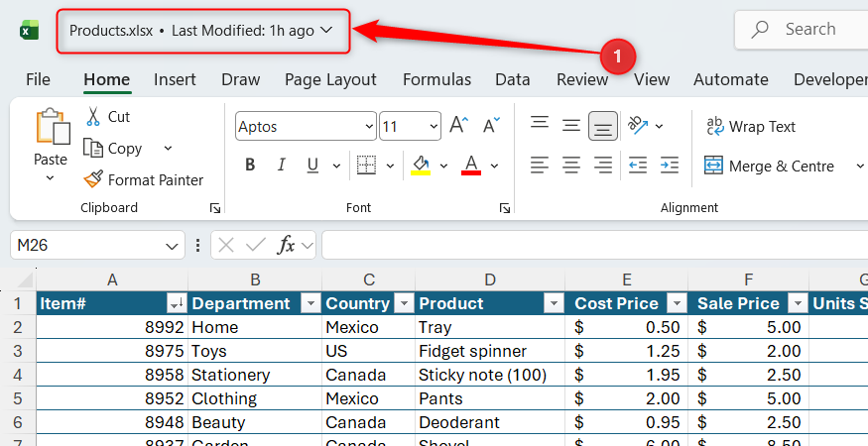This screenshot has height=446, width=868.
Task: Switch to the Insert tab
Action: (175, 79)
